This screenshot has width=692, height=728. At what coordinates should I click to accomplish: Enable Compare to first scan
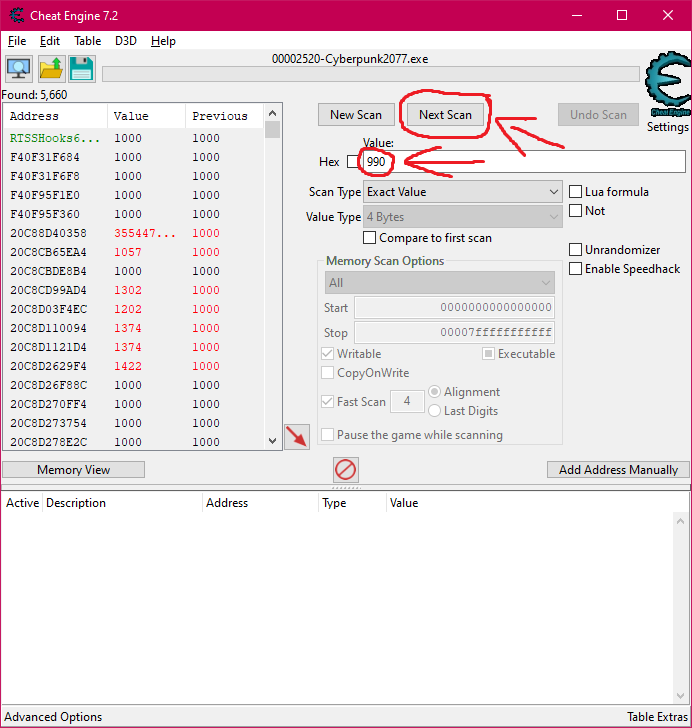(369, 238)
